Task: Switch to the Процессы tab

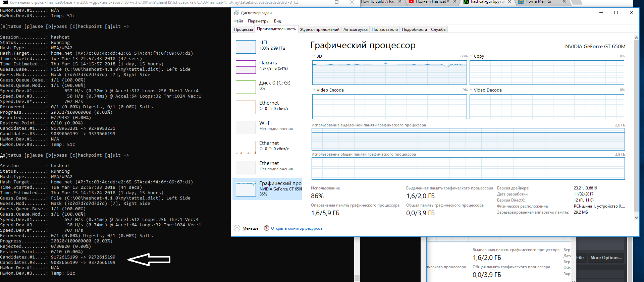Action: click(x=243, y=30)
